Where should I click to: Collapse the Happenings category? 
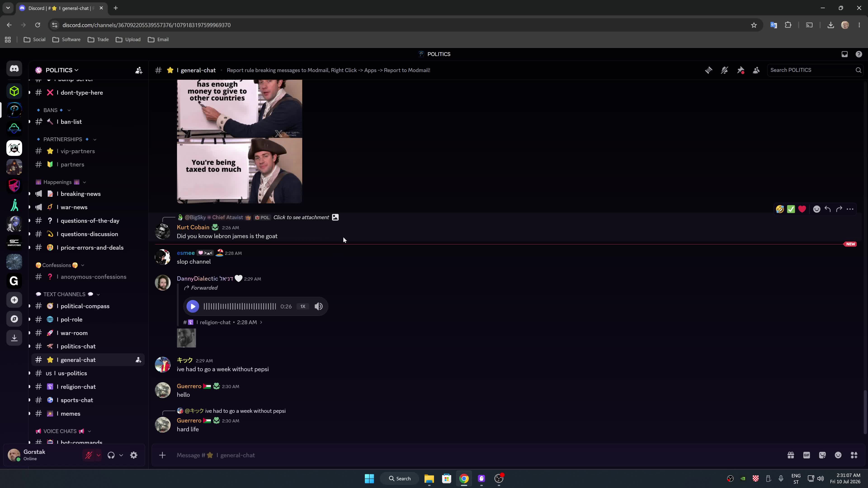[x=61, y=182]
